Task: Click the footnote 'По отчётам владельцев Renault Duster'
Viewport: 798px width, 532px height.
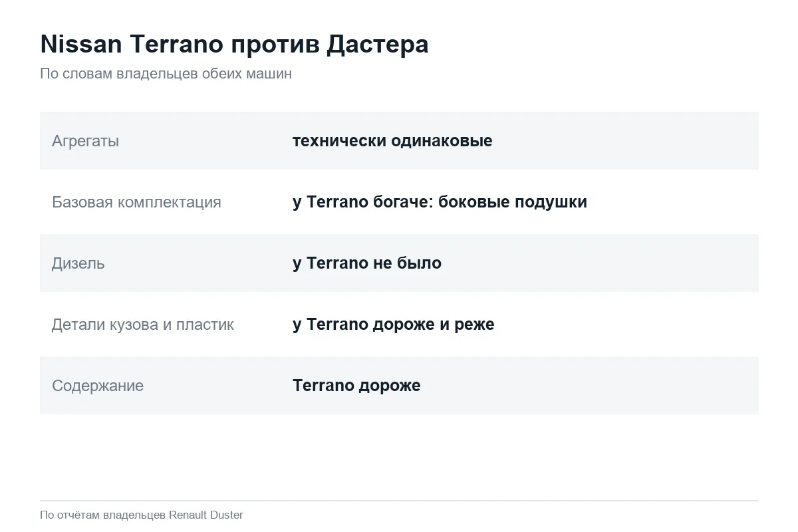Action: point(142,515)
